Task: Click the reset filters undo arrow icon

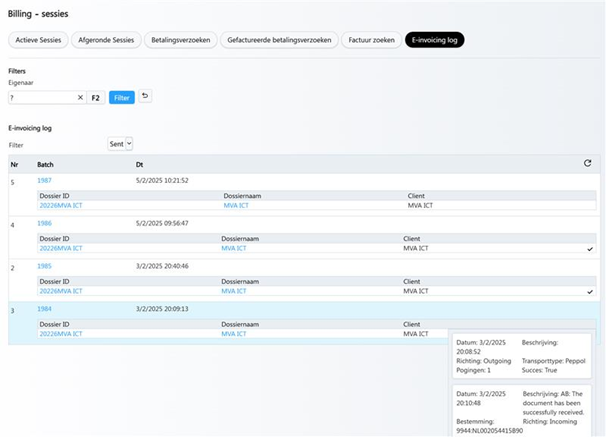Action: (145, 97)
